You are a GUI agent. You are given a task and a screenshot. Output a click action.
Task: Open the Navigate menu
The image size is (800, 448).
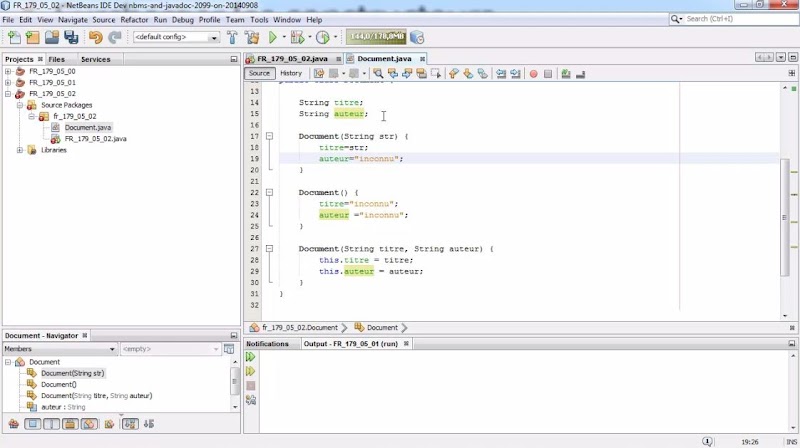point(72,20)
